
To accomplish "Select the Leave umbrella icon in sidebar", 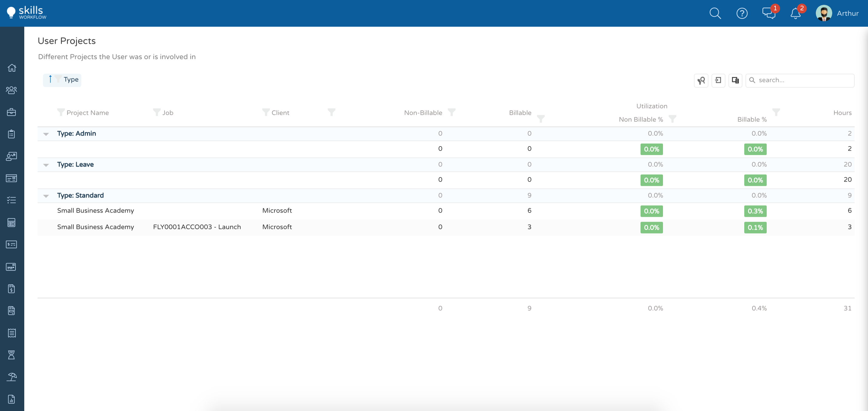I will (12, 377).
